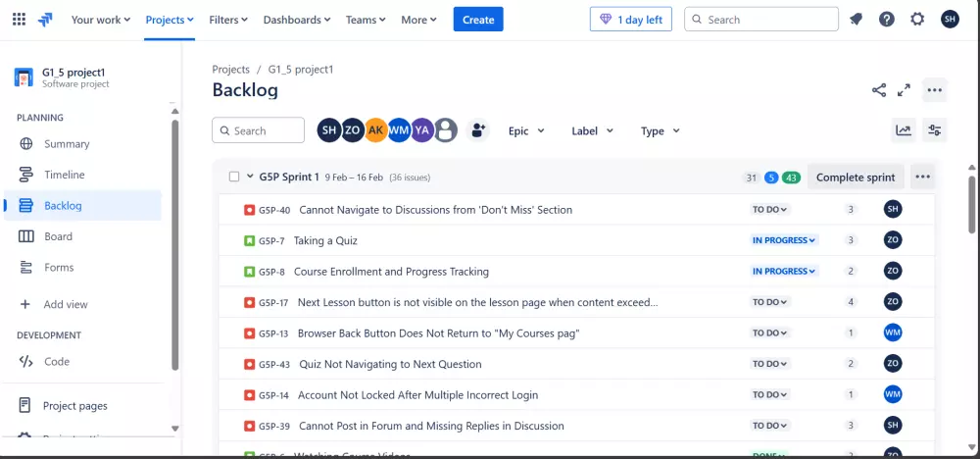Image resolution: width=980 pixels, height=459 pixels.
Task: Click the G1_5 project1 avatar icon
Action: coord(24,77)
